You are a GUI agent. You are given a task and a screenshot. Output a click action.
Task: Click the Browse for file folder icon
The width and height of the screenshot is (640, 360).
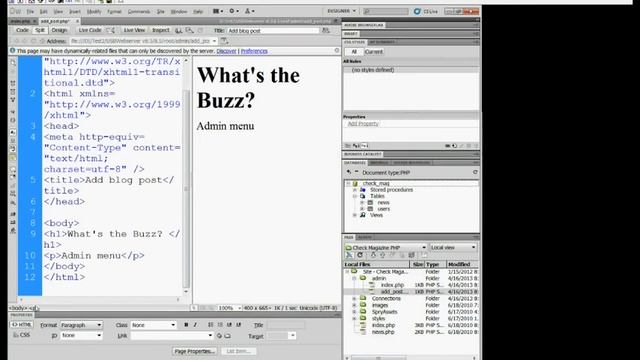coord(228,336)
